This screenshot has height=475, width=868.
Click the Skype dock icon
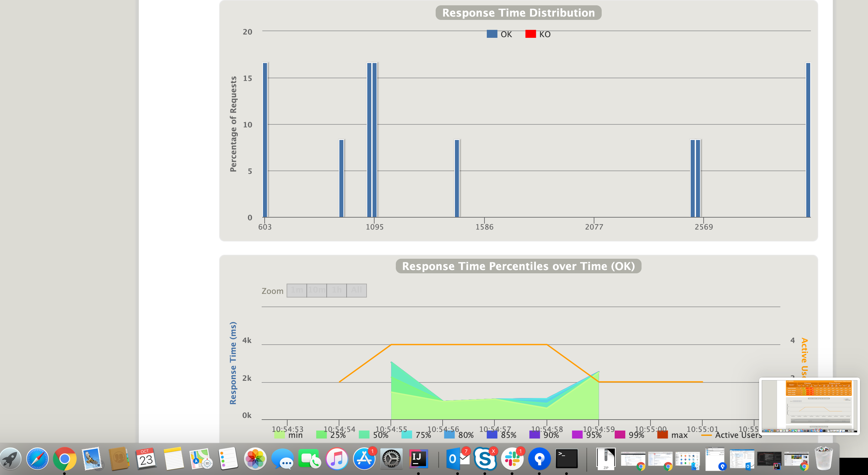[x=484, y=458]
